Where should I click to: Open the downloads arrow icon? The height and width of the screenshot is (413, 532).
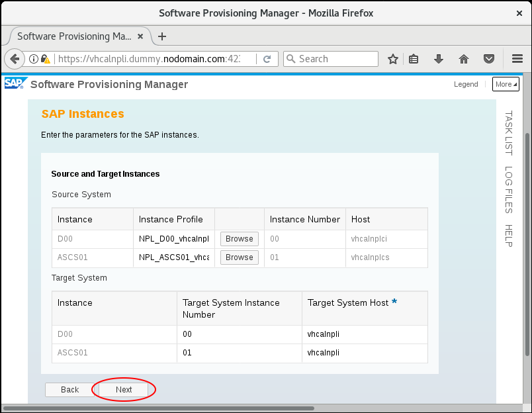[x=438, y=59]
